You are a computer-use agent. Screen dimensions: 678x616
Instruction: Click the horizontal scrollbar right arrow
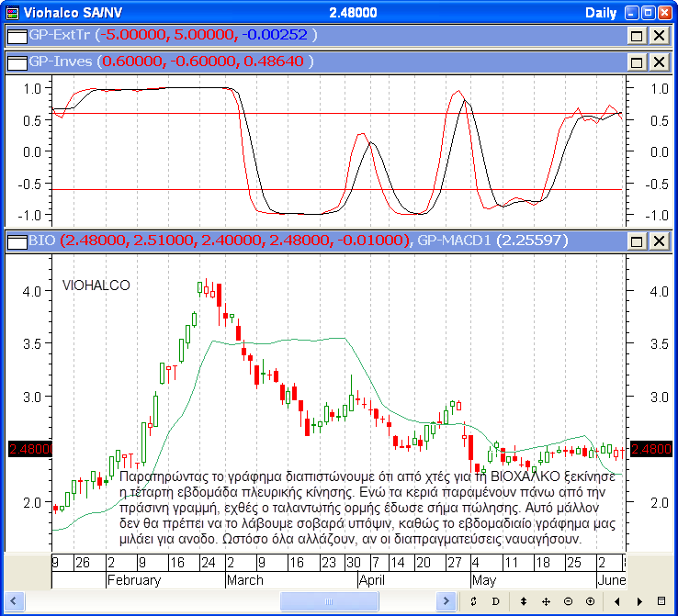pos(446,601)
